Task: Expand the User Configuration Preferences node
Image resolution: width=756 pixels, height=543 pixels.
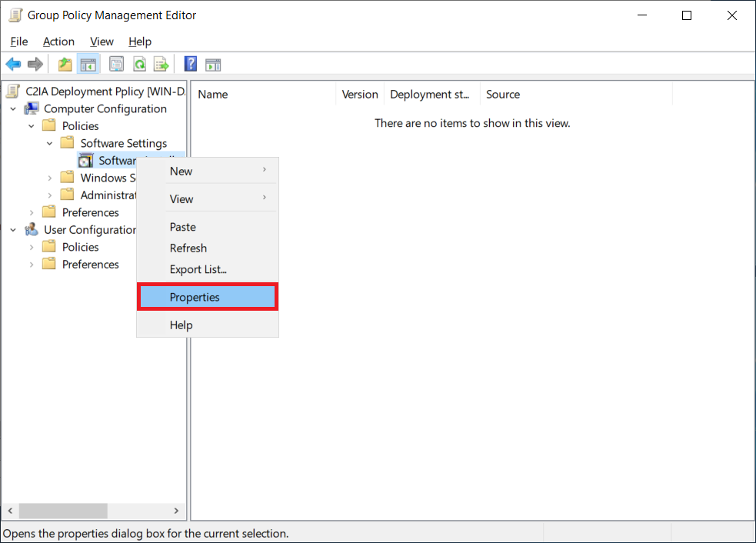Action: tap(31, 264)
